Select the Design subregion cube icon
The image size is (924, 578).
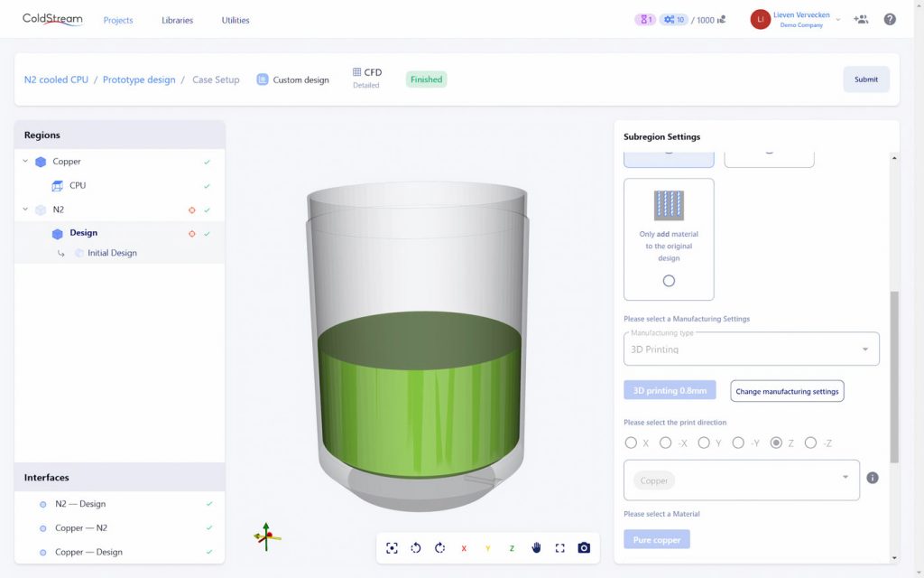point(57,234)
